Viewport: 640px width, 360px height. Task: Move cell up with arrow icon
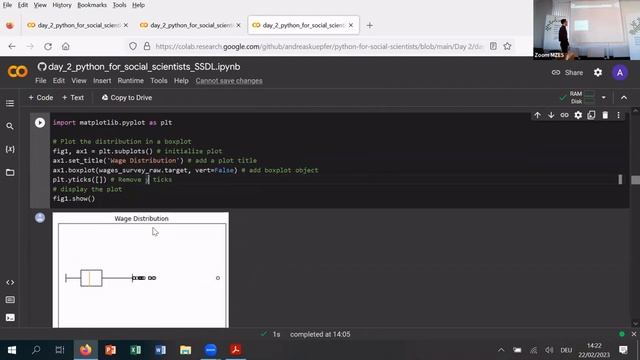click(x=538, y=116)
